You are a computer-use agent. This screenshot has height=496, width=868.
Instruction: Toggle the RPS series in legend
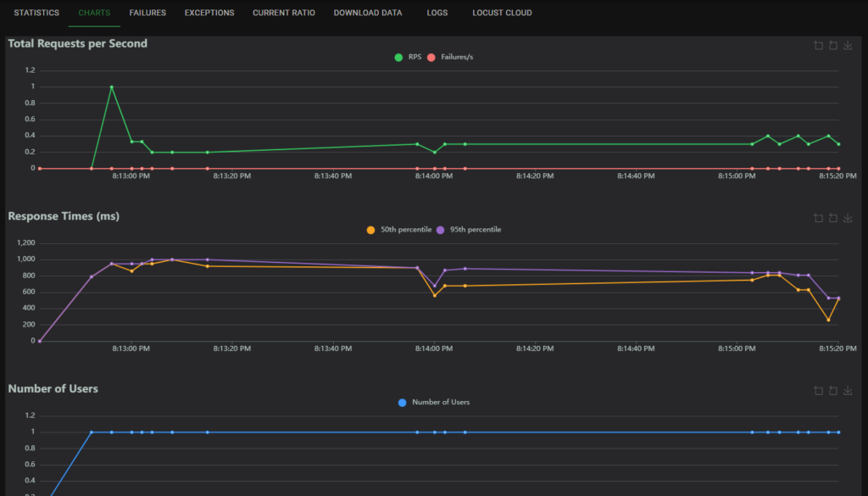click(408, 57)
